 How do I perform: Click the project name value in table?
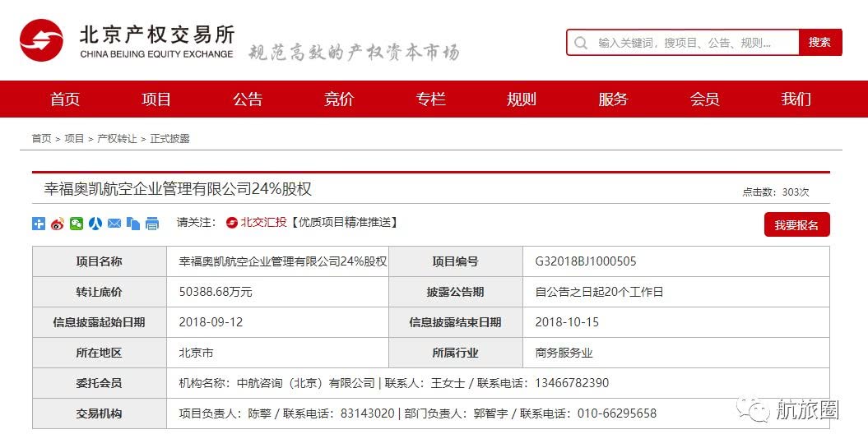click(283, 261)
